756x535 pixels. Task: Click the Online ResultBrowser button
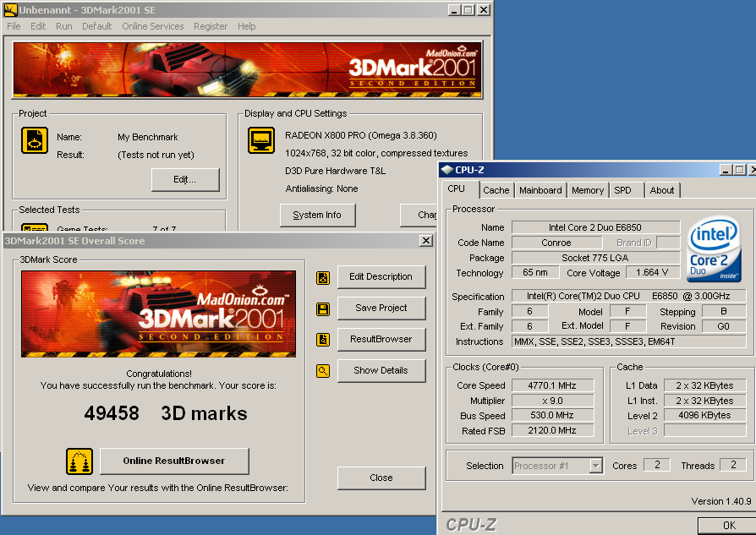[174, 461]
